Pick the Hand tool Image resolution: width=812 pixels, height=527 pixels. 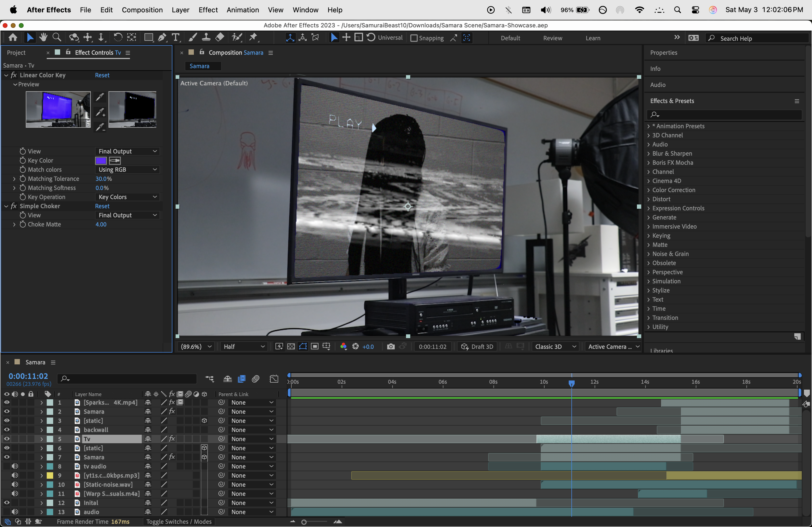[43, 38]
